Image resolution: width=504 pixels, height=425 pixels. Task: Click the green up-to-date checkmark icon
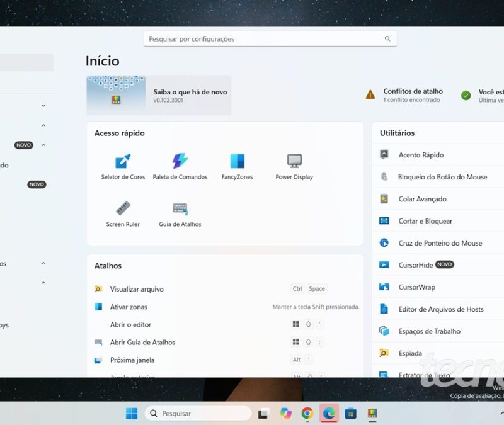[466, 95]
